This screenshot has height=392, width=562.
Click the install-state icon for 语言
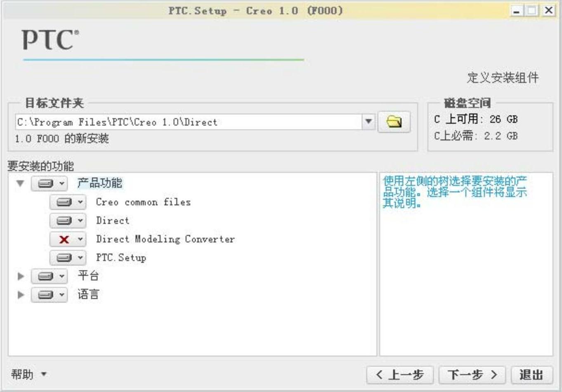[x=45, y=295]
